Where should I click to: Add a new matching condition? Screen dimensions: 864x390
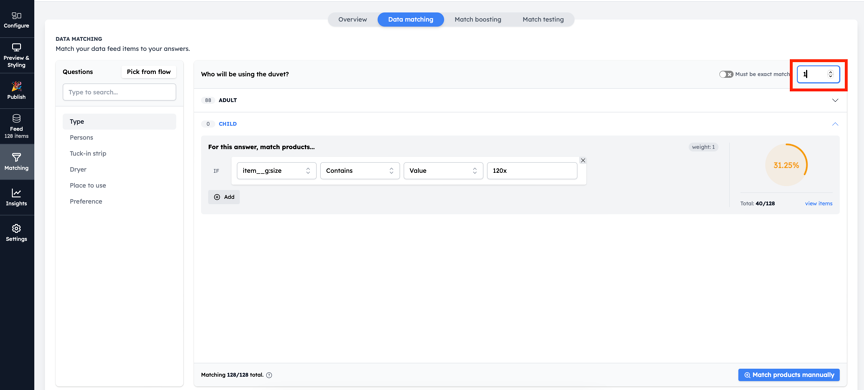tap(224, 197)
